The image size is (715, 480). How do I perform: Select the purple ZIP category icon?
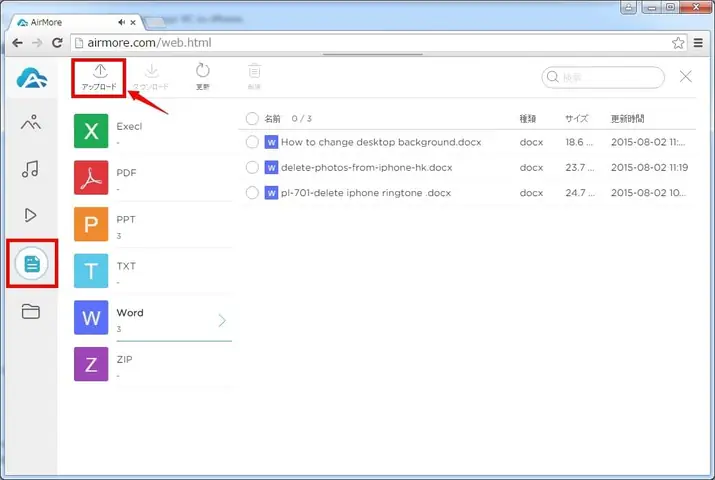tap(91, 364)
